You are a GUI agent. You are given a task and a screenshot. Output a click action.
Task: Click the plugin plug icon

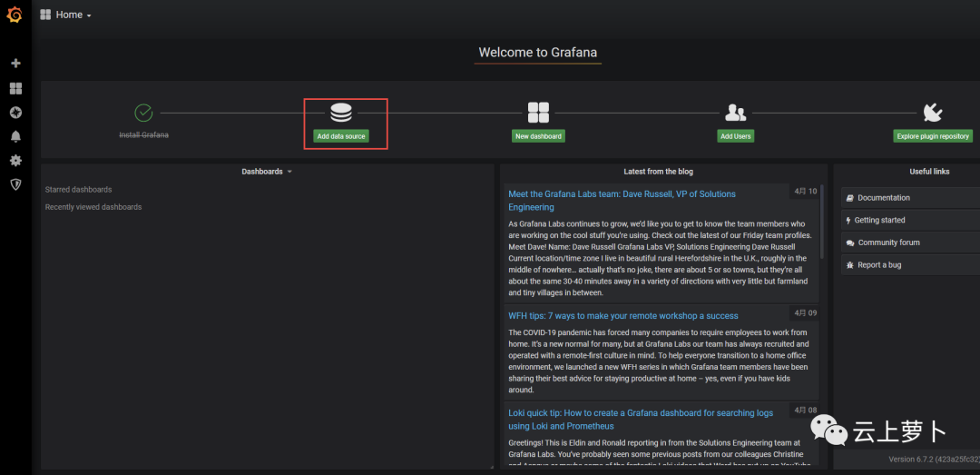[933, 114]
